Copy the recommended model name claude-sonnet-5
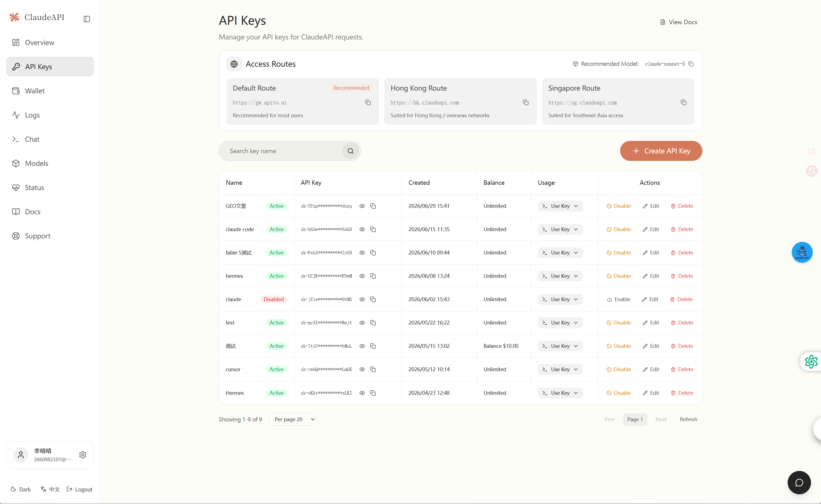This screenshot has width=821, height=504. point(691,64)
